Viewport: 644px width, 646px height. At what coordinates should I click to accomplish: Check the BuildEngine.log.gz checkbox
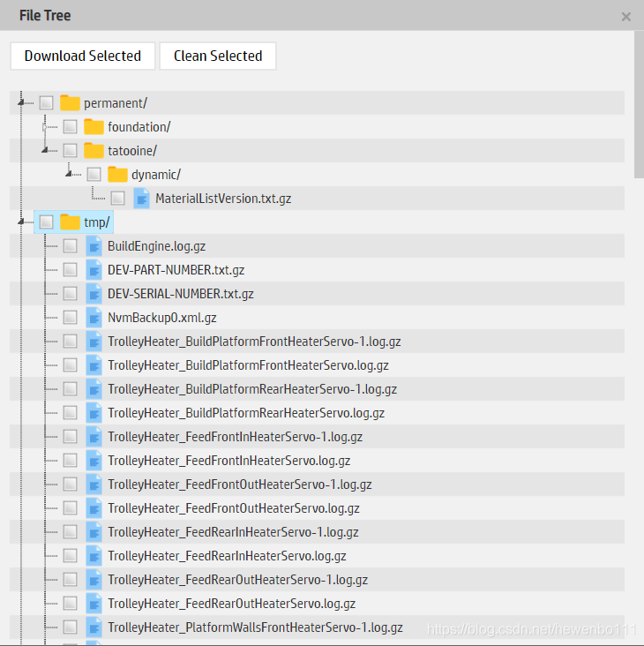70,246
